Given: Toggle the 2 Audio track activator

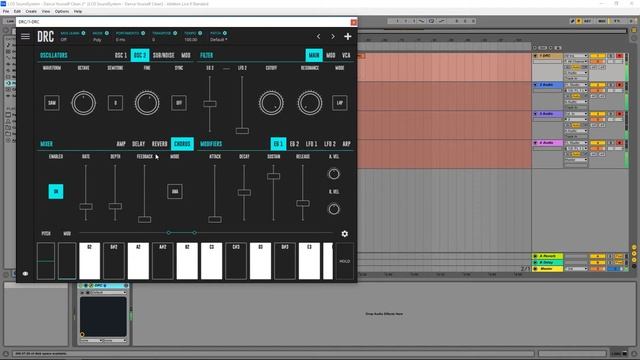Looking at the screenshot, I should (x=597, y=85).
